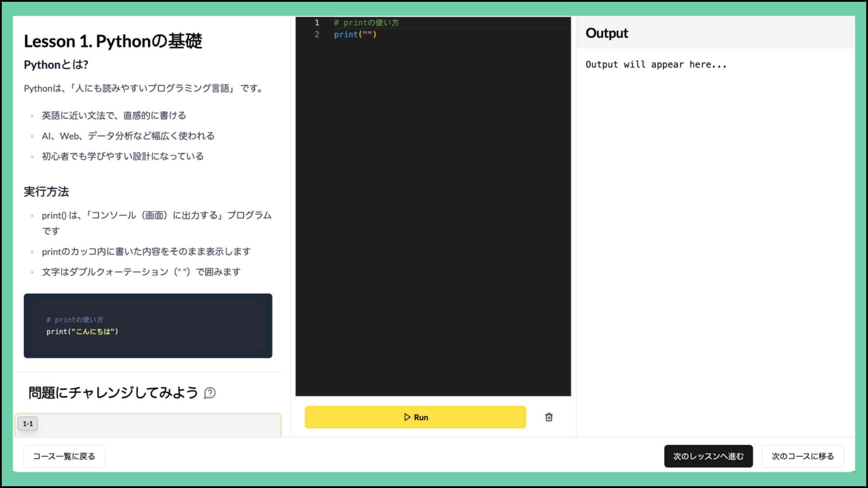Click the Output panel heading
Screen dimensions: 868x488
click(607, 33)
